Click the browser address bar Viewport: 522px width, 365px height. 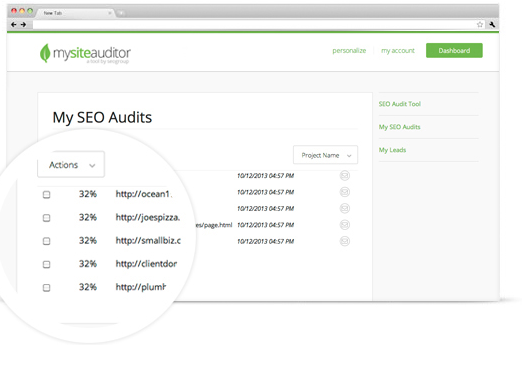click(254, 24)
